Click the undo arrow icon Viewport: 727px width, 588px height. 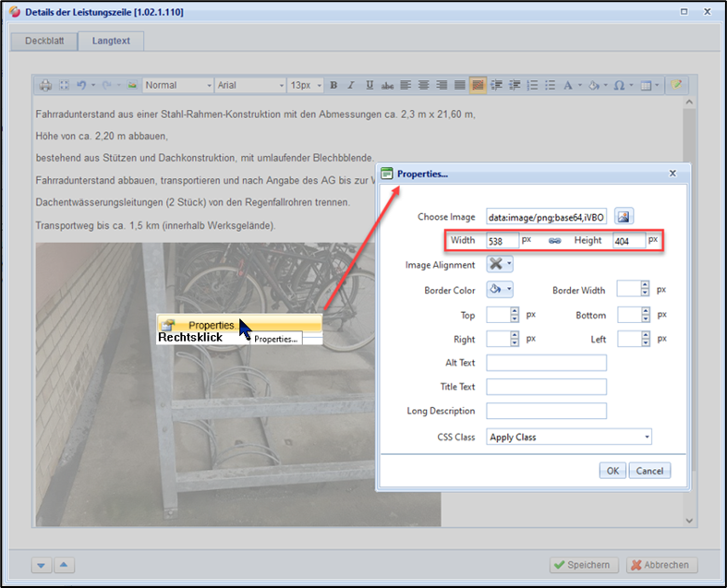(81, 85)
